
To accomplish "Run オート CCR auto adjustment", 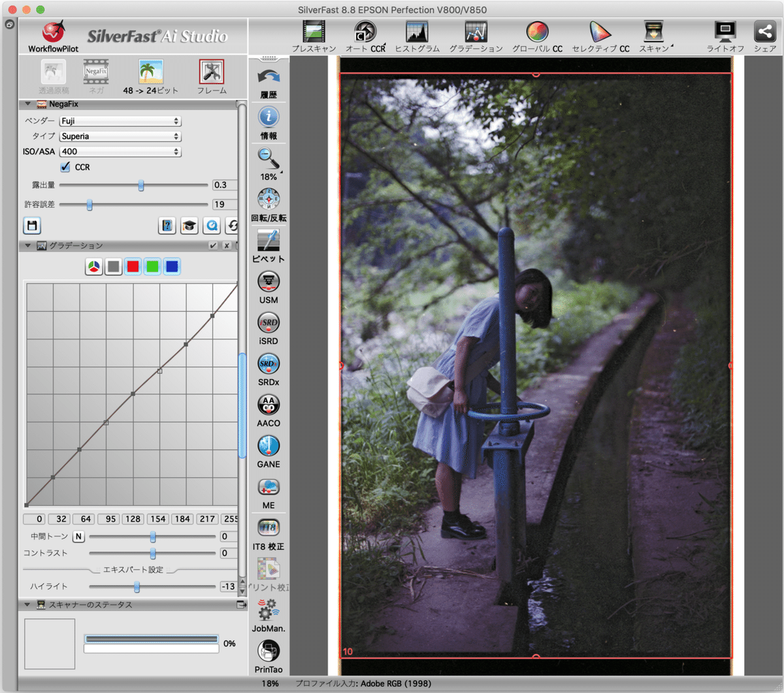I will [365, 37].
